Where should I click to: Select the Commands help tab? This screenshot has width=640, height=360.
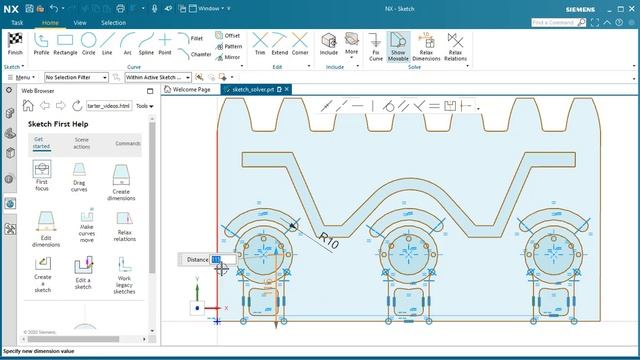click(128, 143)
